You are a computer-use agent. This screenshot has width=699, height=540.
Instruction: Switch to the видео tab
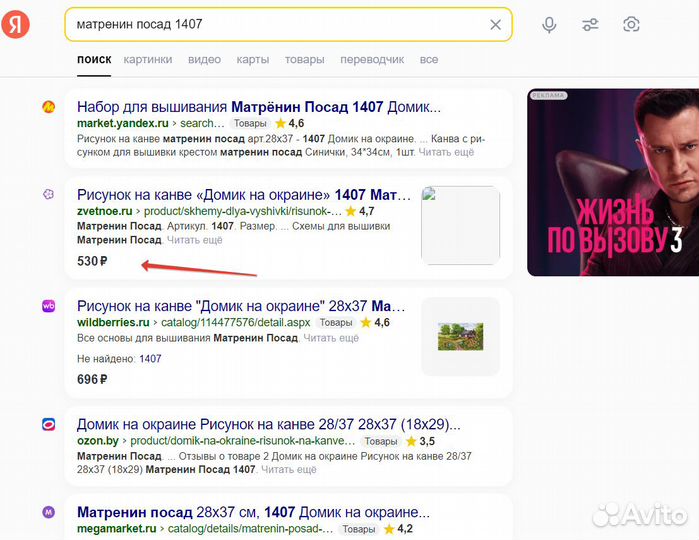click(x=204, y=59)
